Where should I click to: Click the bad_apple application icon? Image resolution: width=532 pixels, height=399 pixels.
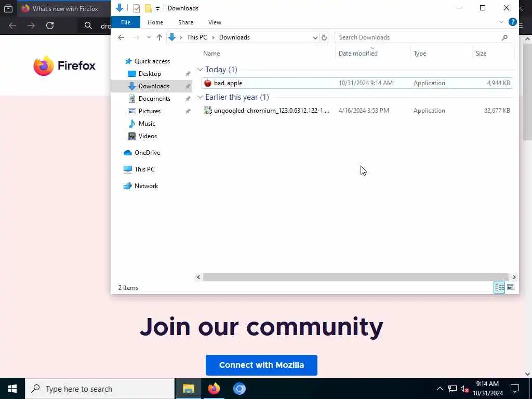coord(208,83)
